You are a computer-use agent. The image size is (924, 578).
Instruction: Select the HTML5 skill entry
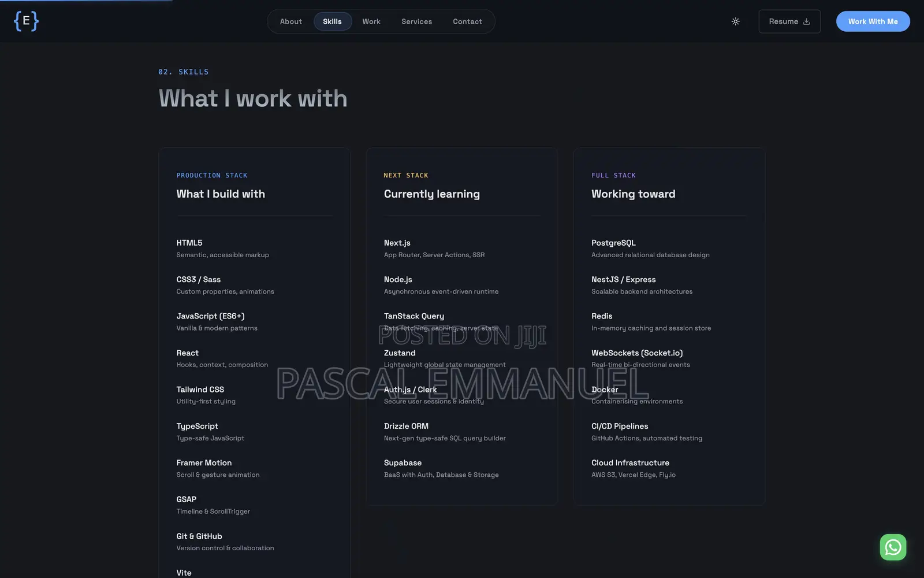point(189,243)
